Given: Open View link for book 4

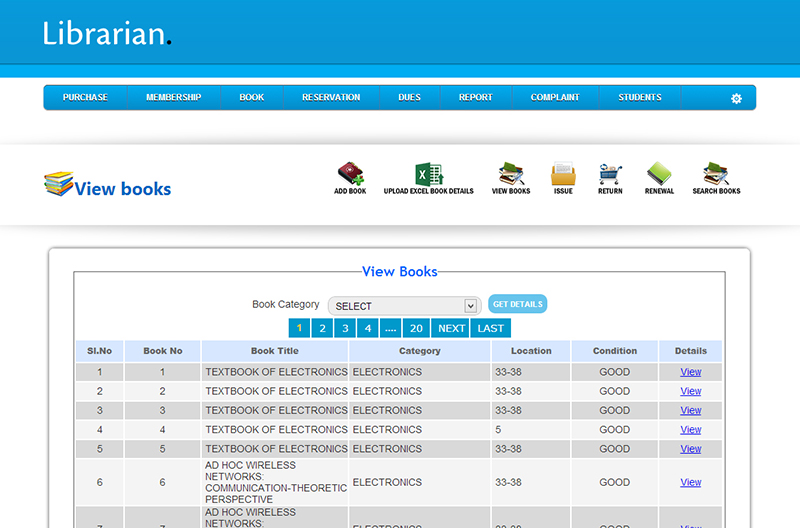Looking at the screenshot, I should point(690,430).
